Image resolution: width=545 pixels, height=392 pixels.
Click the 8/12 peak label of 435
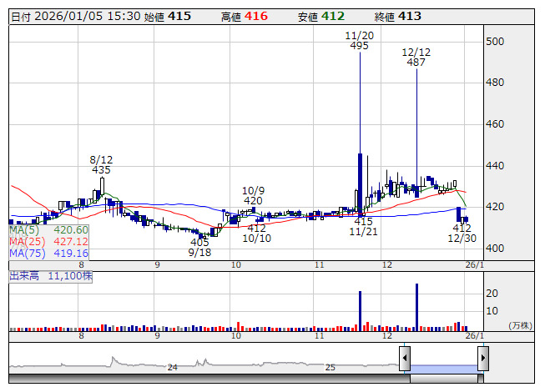pyautogui.click(x=101, y=164)
